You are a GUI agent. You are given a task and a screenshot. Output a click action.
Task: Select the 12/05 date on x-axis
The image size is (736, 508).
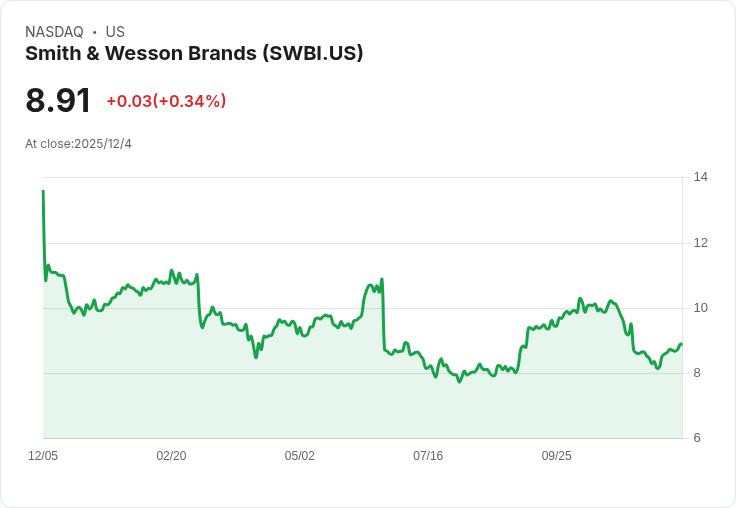pyautogui.click(x=43, y=456)
